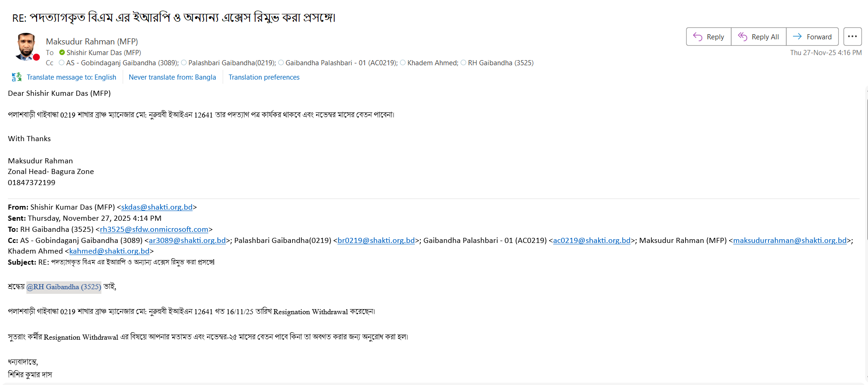Choose Never translate from Bangla

(x=172, y=77)
